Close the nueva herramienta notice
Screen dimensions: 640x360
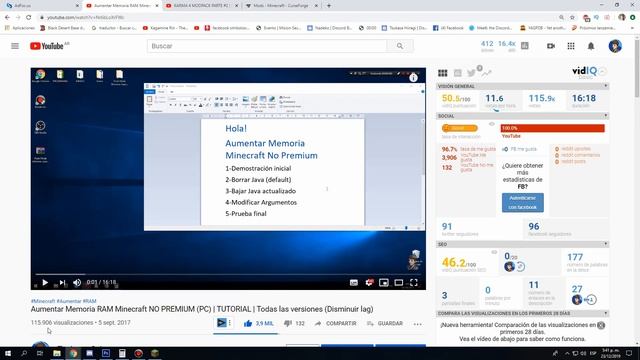pyautogui.click(x=601, y=325)
